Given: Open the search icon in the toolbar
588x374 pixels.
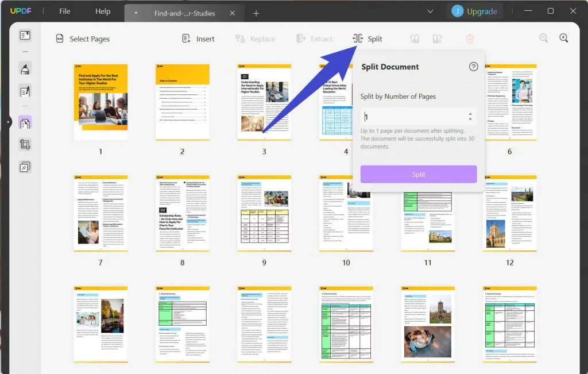Looking at the screenshot, I should click(543, 37).
